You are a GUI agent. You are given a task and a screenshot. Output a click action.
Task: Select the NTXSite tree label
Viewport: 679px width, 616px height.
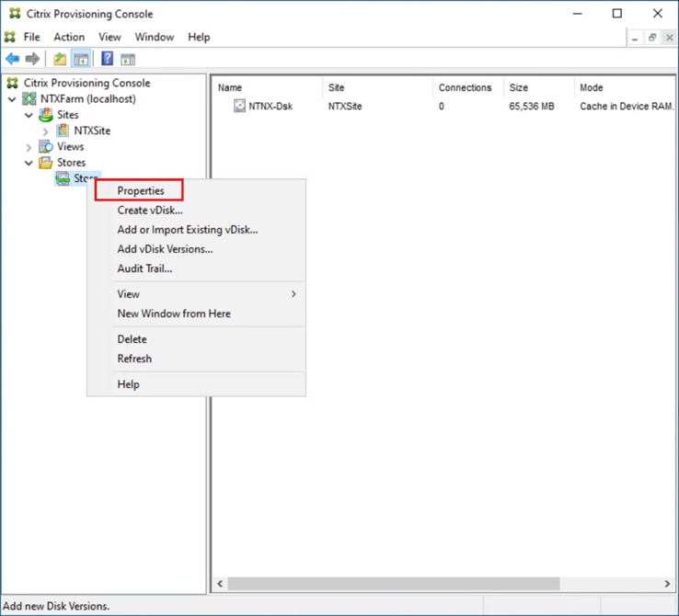click(92, 131)
